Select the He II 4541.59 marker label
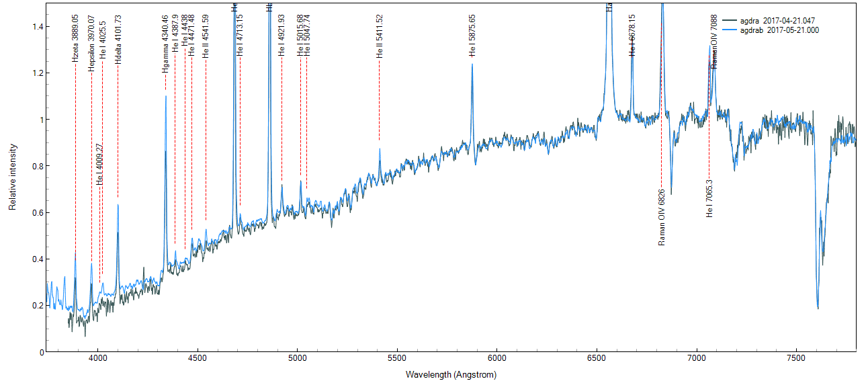This screenshot has width=868, height=383. 206,36
